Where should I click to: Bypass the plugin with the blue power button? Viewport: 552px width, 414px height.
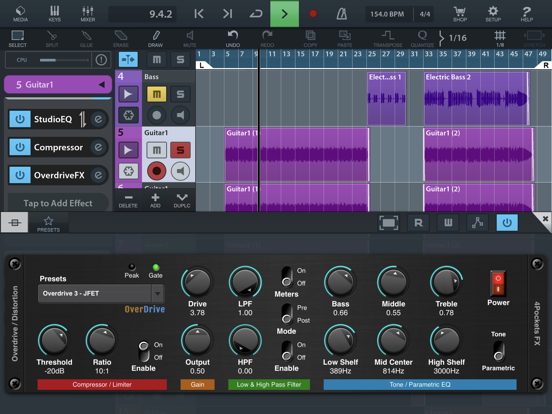point(507,223)
